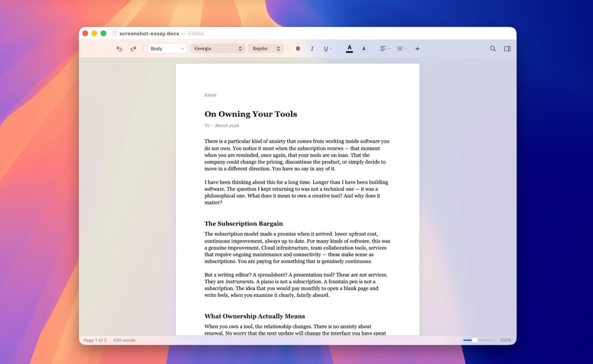Click the bulleted list icon
The width and height of the screenshot is (593, 364).
(400, 48)
